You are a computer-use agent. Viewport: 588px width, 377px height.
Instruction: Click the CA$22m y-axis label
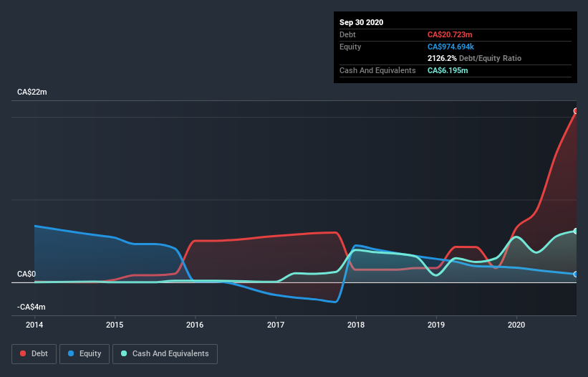click(32, 92)
